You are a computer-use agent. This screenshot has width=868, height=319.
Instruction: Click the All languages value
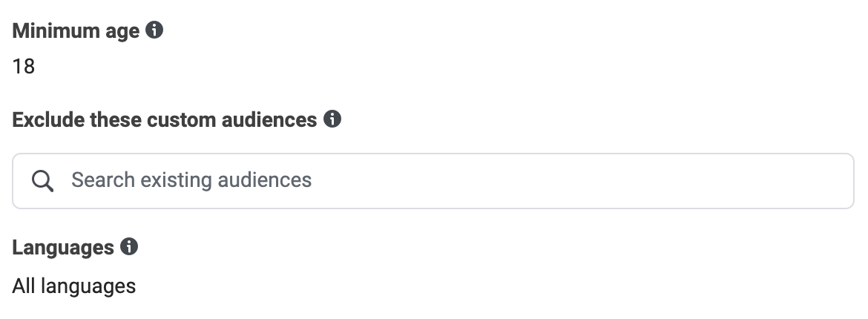pyautogui.click(x=74, y=286)
